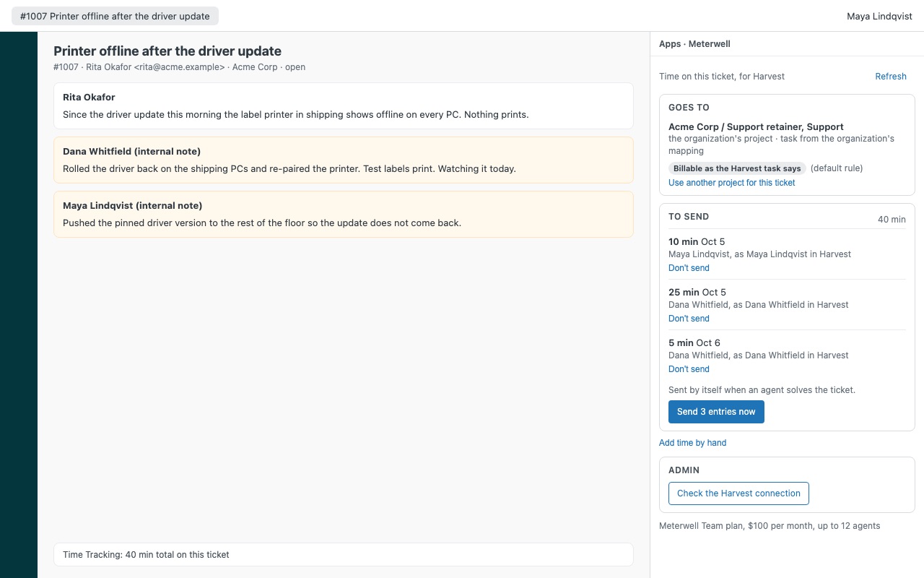Click the Acme Corp / Support retainer project name
Viewport: 924px width, 578px height.
756,126
